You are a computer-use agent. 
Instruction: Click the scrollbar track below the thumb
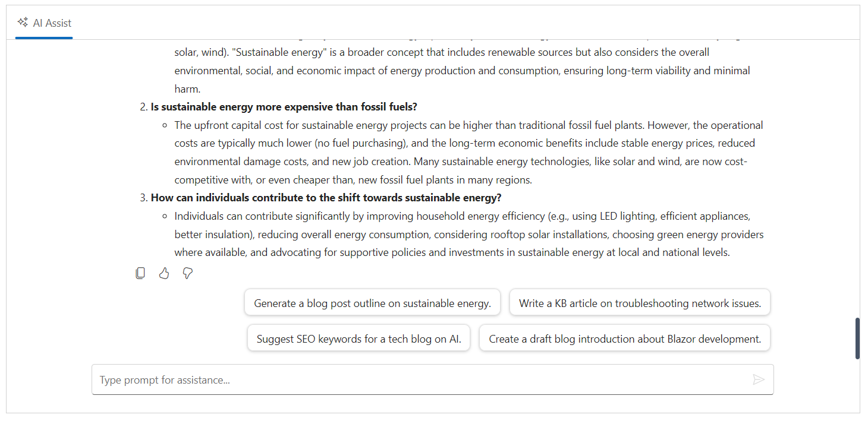click(857, 386)
